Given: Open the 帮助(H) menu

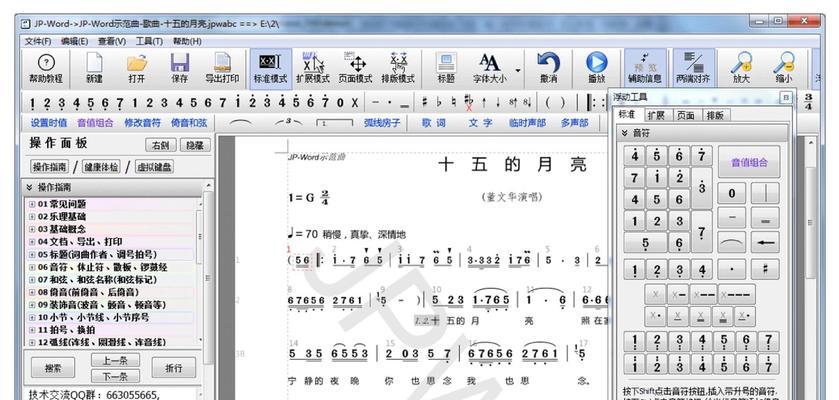Looking at the screenshot, I should [x=187, y=41].
